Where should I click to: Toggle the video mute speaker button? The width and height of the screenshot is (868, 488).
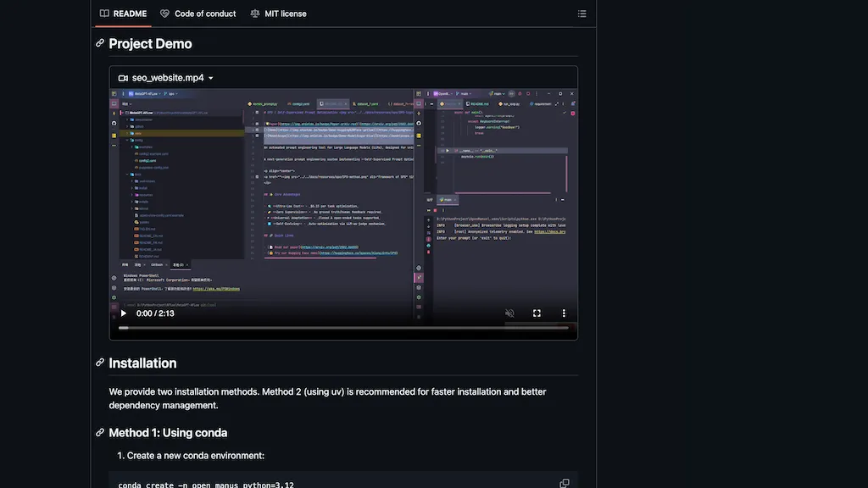(509, 313)
